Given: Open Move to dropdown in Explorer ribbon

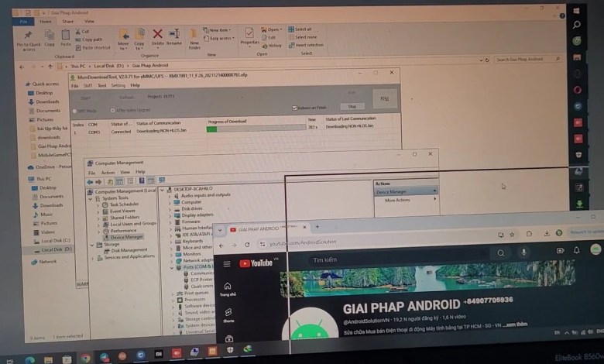Looking at the screenshot, I should click(x=123, y=39).
